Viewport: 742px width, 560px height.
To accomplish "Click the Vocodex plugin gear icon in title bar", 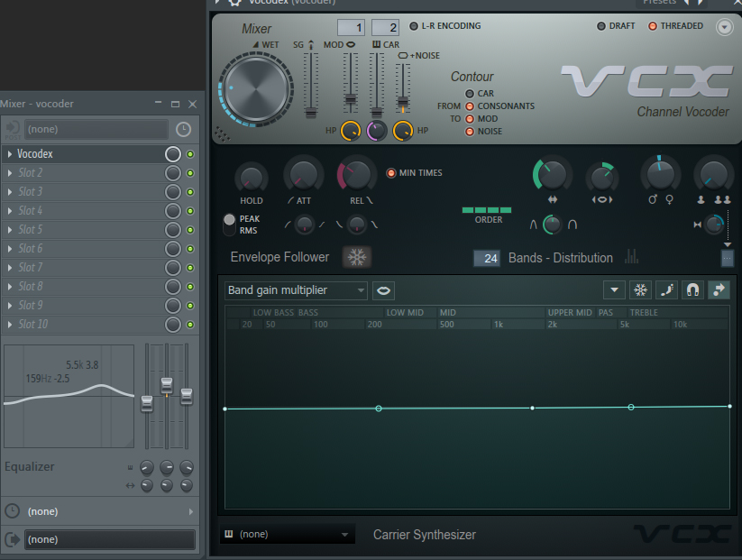I will click(235, 3).
